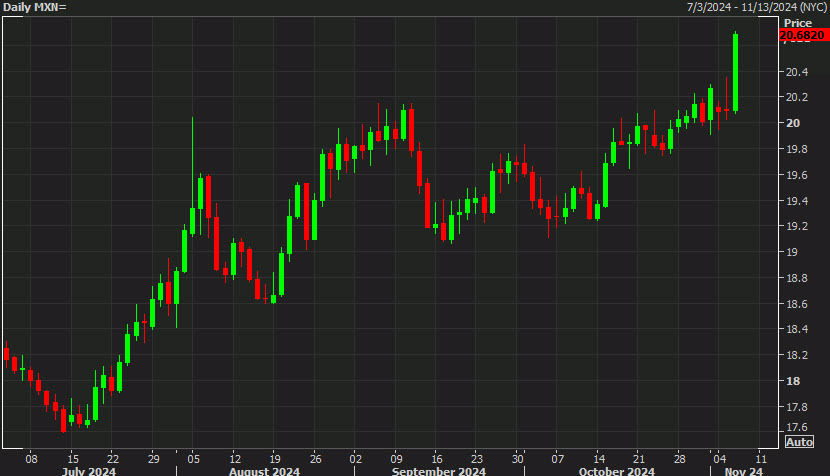Select the tallest green candle at far right
Viewport: 830px width, 476px height.
pos(735,72)
